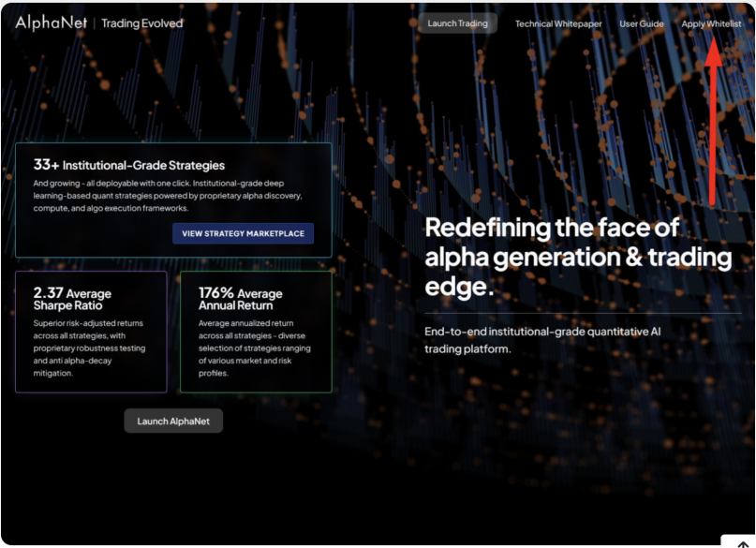
Task: Click the 2.37 Average Sharpe Ratio card
Action: (91, 331)
